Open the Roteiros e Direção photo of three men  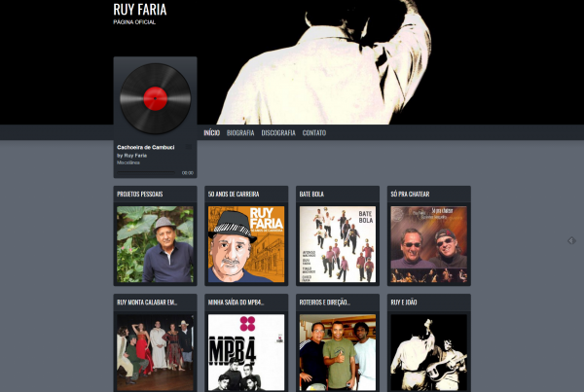(338, 352)
